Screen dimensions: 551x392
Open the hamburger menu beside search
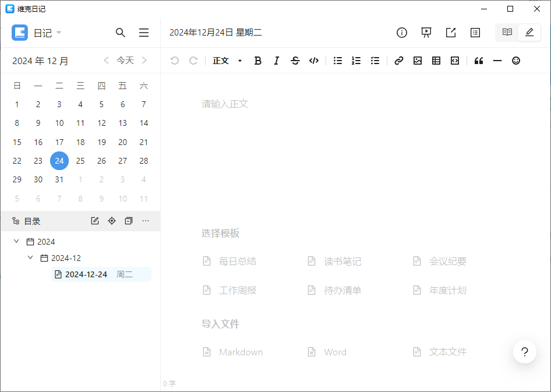click(x=144, y=33)
